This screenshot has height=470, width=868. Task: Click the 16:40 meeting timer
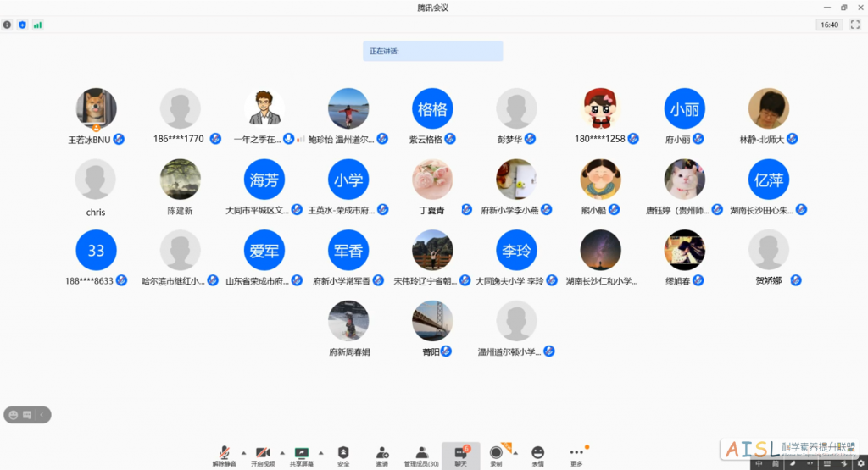[829, 25]
